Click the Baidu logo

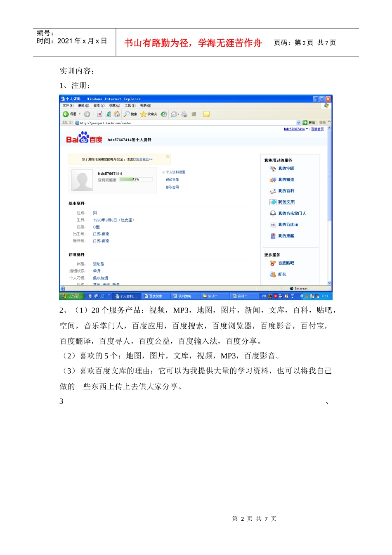click(x=84, y=138)
